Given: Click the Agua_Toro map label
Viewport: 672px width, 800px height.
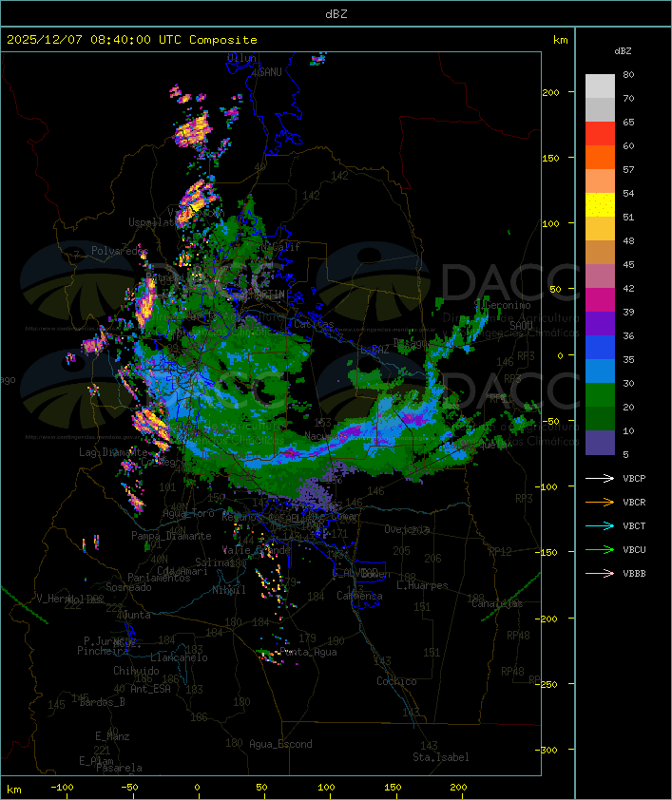Looking at the screenshot, I should pos(188,513).
